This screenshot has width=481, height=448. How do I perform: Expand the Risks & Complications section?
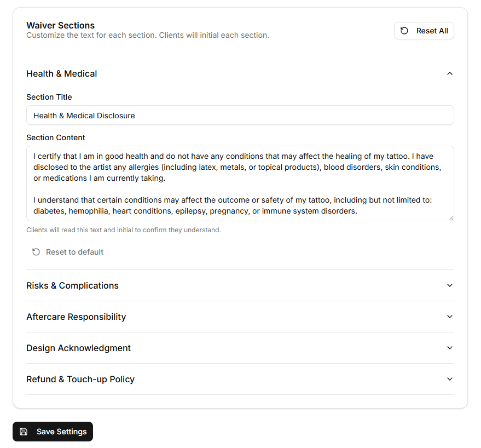[240, 285]
